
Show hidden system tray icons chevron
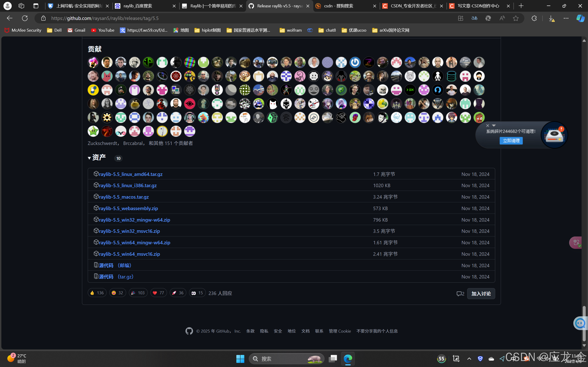(469, 359)
